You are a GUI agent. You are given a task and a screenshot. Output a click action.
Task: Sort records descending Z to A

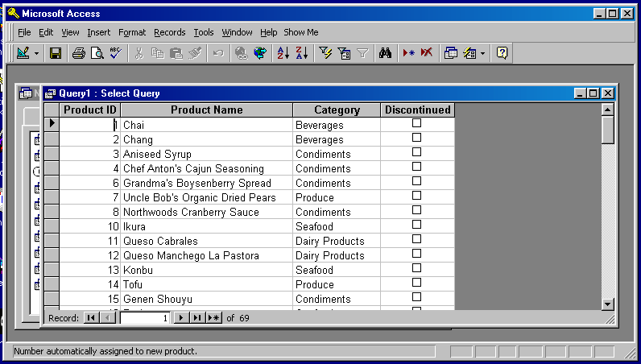click(301, 53)
